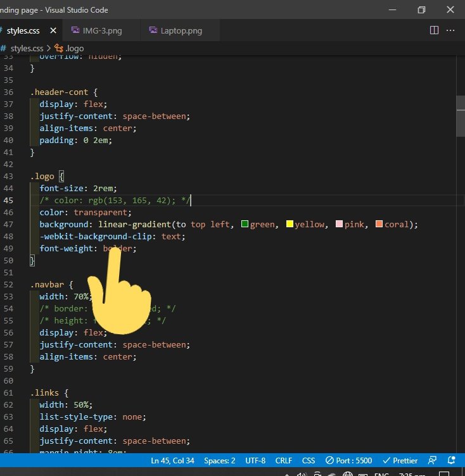
Task: Open the feedback icon in status bar
Action: 432,461
